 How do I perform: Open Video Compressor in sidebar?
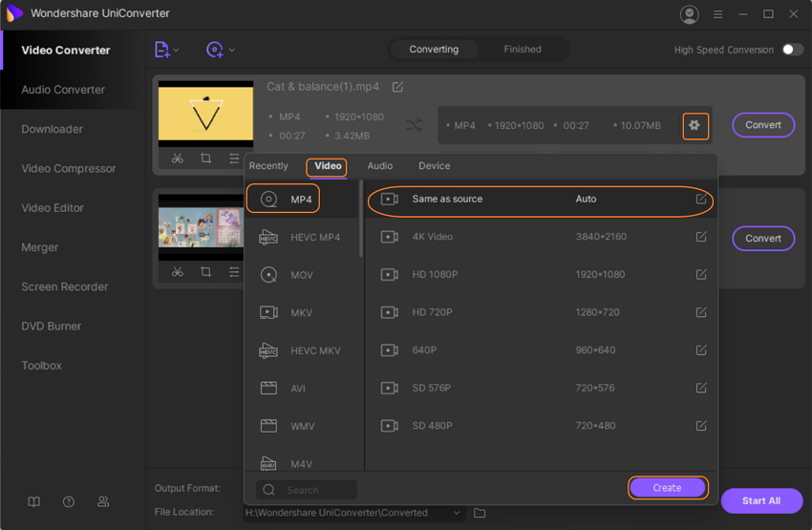(69, 168)
